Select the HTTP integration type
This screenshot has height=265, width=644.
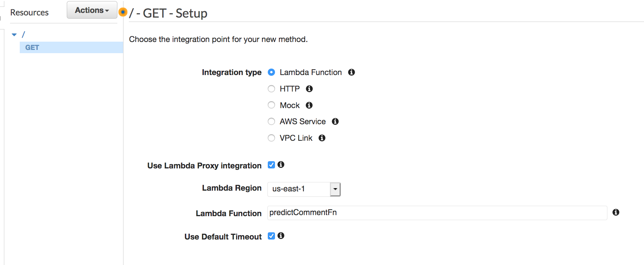(271, 89)
